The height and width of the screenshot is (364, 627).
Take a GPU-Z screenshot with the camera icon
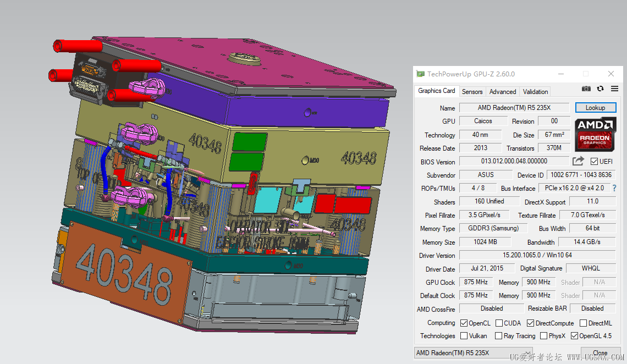pos(586,89)
